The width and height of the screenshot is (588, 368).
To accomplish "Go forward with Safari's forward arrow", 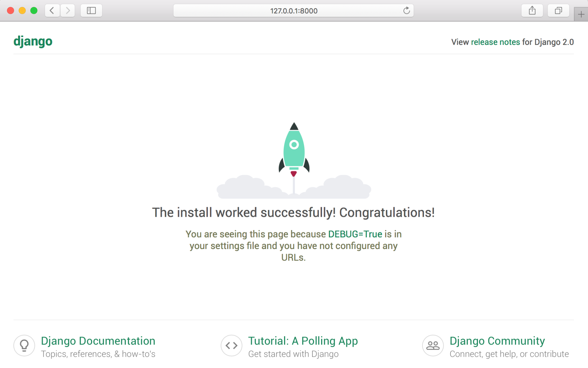I will 68,11.
